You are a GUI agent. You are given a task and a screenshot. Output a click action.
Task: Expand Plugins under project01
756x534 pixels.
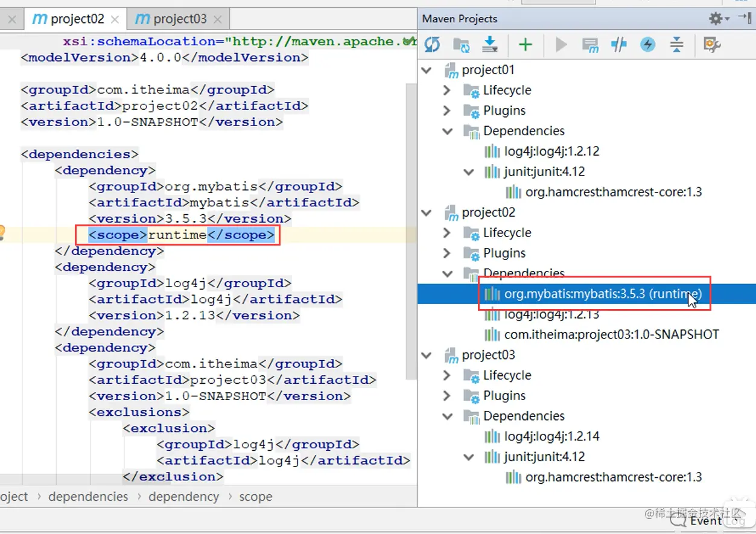coord(447,110)
